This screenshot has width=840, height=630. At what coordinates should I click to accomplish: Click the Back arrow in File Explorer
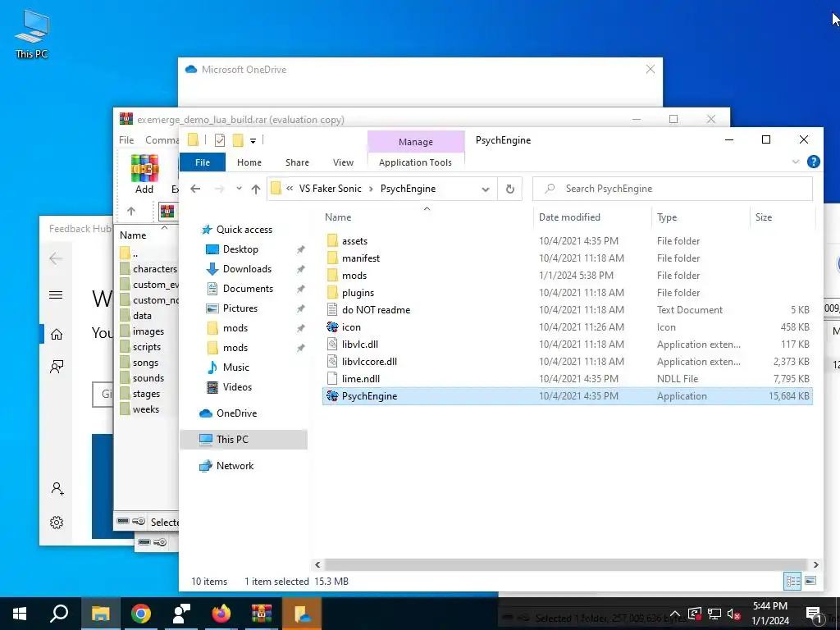[x=195, y=189]
